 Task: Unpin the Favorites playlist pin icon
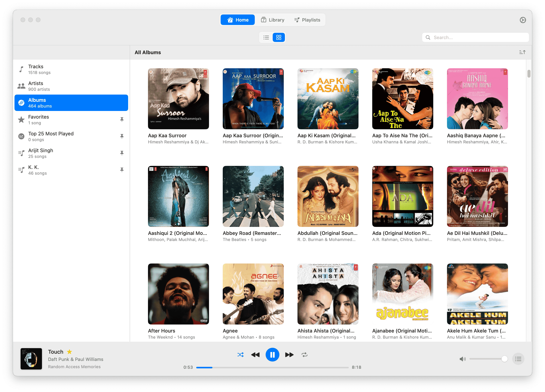tap(122, 119)
